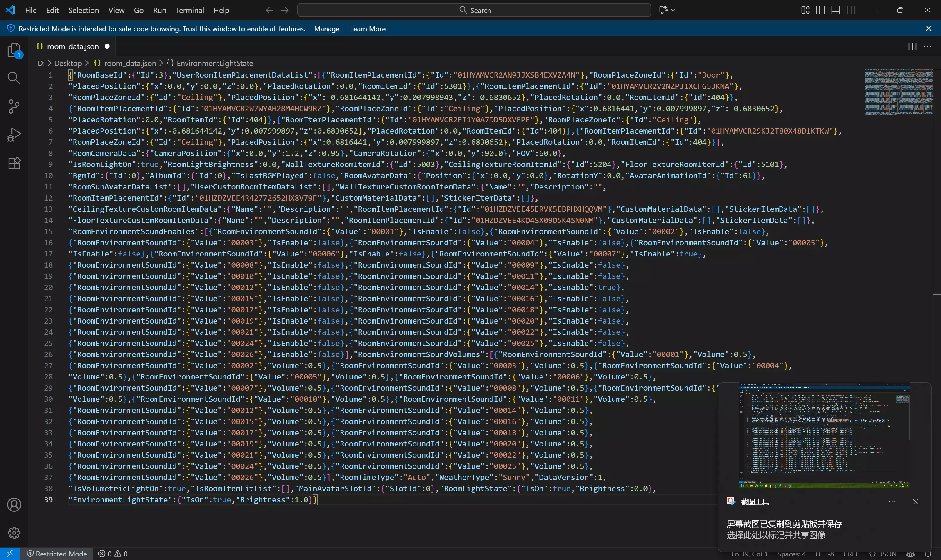The width and height of the screenshot is (941, 560).
Task: Open the Explorer view in activity bar
Action: tap(14, 50)
